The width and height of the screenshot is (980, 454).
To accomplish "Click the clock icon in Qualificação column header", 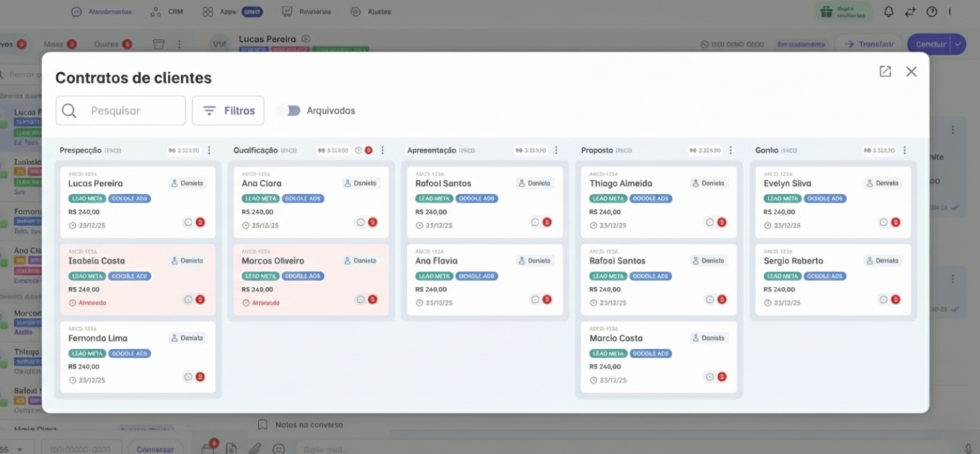I will 359,150.
